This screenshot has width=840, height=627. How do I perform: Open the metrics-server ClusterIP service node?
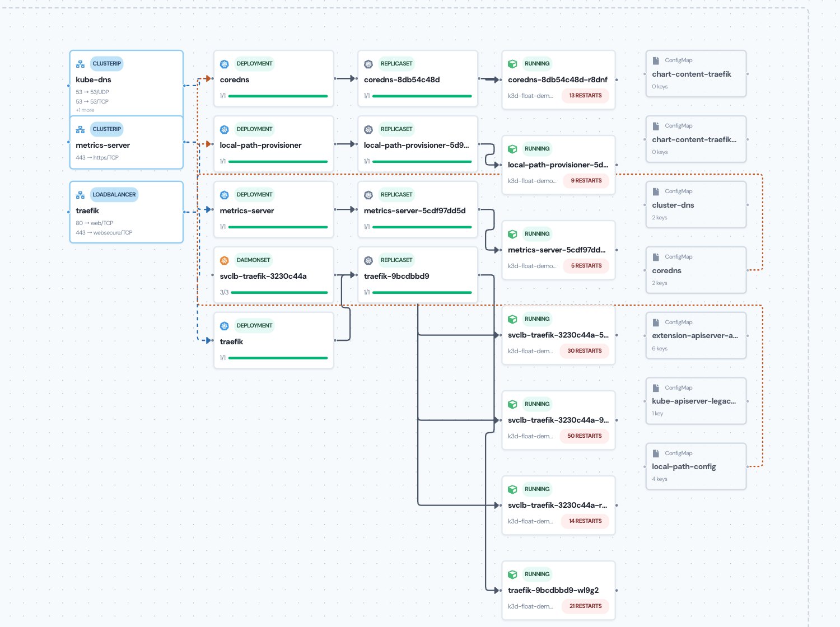point(127,142)
